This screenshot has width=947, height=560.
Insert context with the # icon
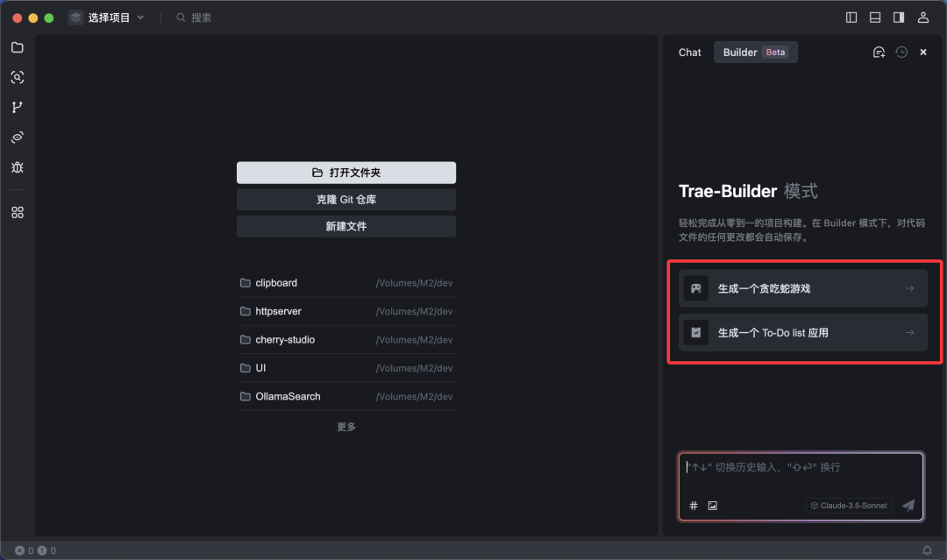pos(694,506)
